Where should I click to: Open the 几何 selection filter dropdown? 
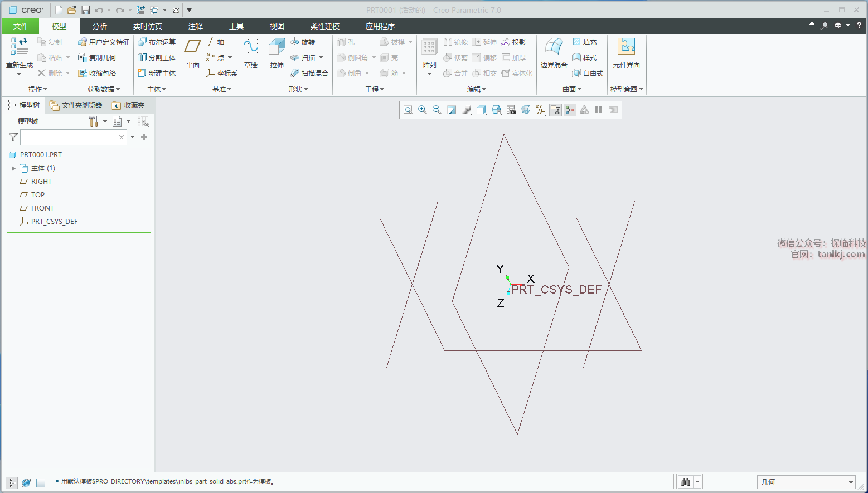[851, 482]
